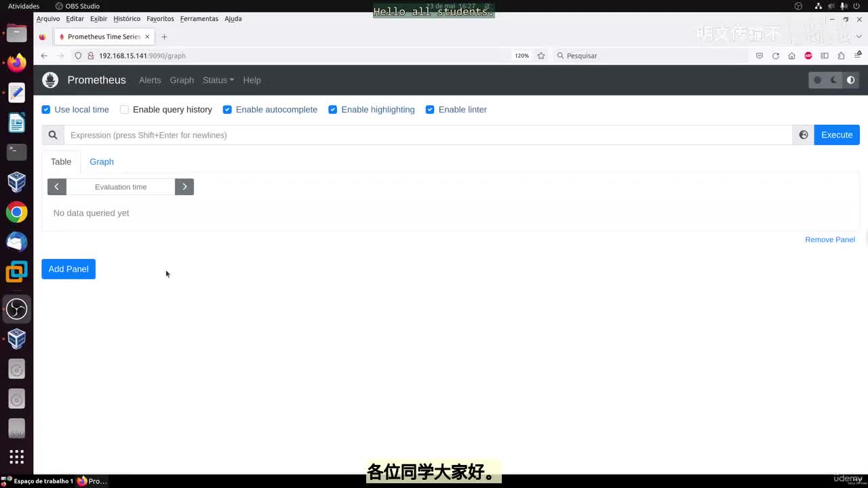Open the Help navbar link
The height and width of the screenshot is (488, 868).
click(252, 80)
